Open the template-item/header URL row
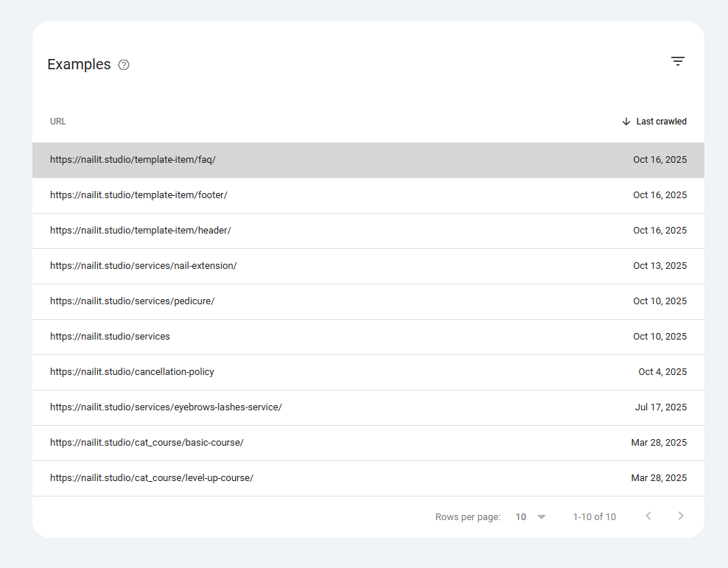Screen dimensions: 728x568 point(140,231)
